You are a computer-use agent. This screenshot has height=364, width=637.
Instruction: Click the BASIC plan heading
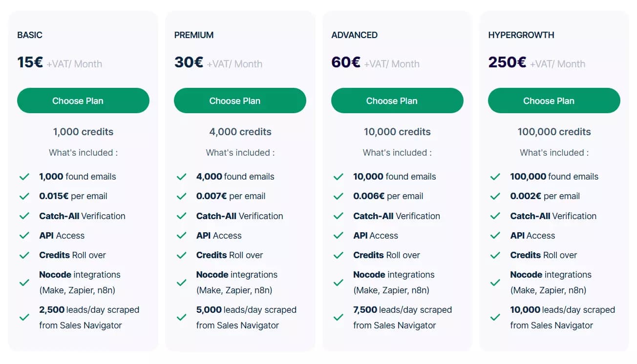(30, 35)
